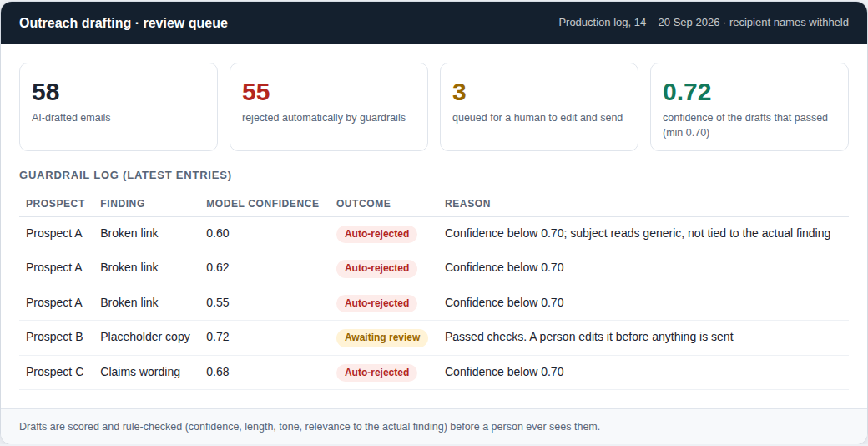Click the 0.68 confidence value
Screen dimensions: 868x446
(218, 372)
